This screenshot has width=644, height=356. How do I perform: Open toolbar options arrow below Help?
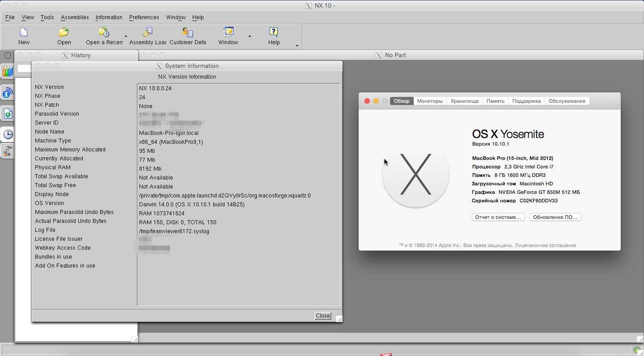tap(297, 46)
